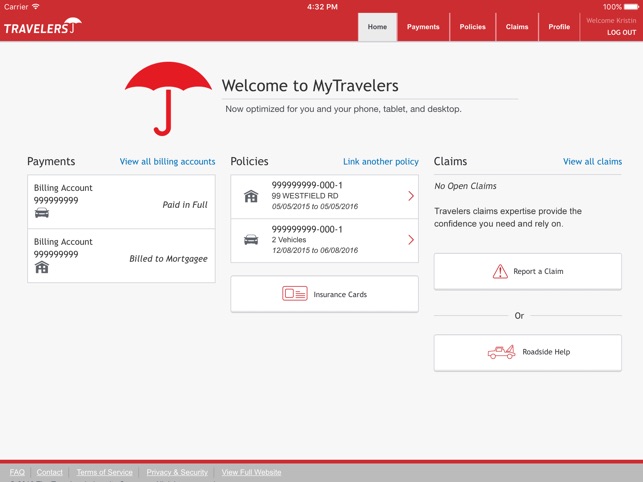Open the FAQ footer link

pyautogui.click(x=17, y=472)
